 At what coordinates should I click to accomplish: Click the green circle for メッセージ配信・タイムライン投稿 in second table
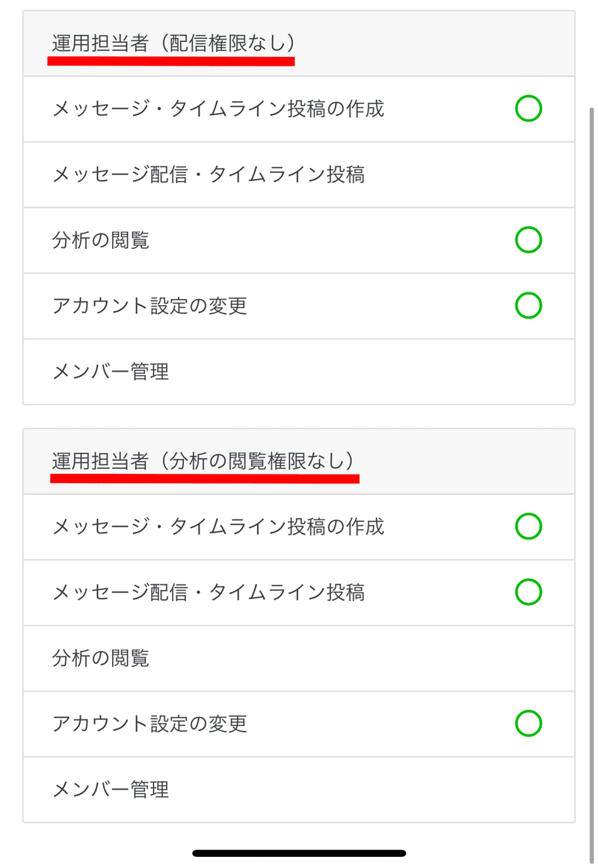pyautogui.click(x=528, y=592)
